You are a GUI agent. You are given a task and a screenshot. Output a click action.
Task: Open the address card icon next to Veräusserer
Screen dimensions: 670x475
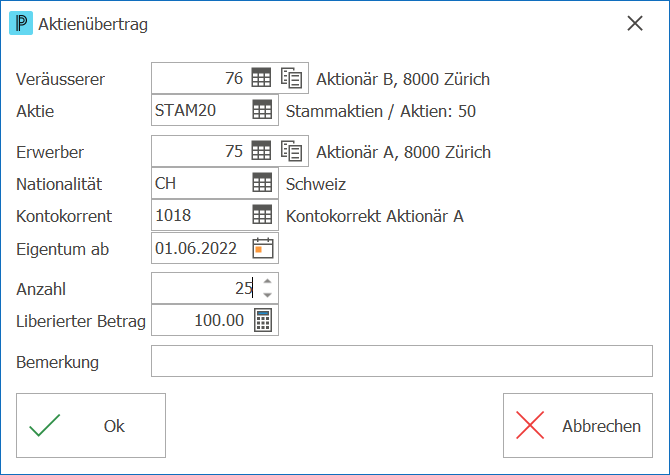291,78
